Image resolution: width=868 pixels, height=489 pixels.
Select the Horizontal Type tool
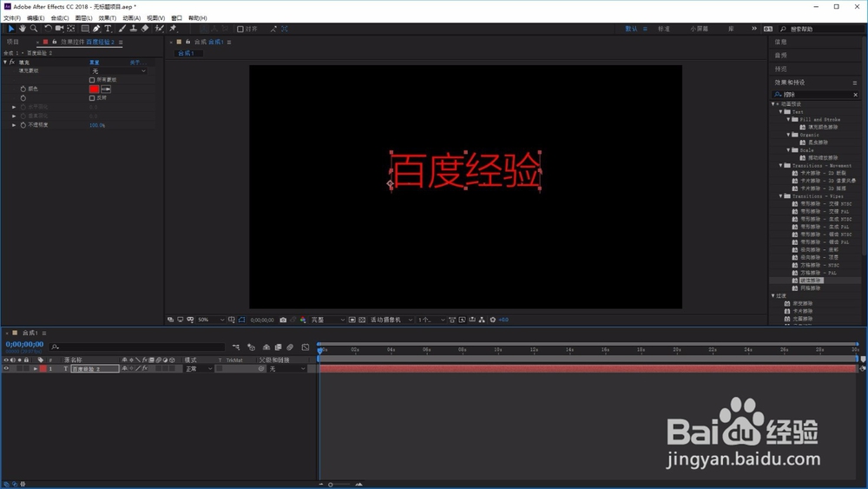click(x=108, y=29)
